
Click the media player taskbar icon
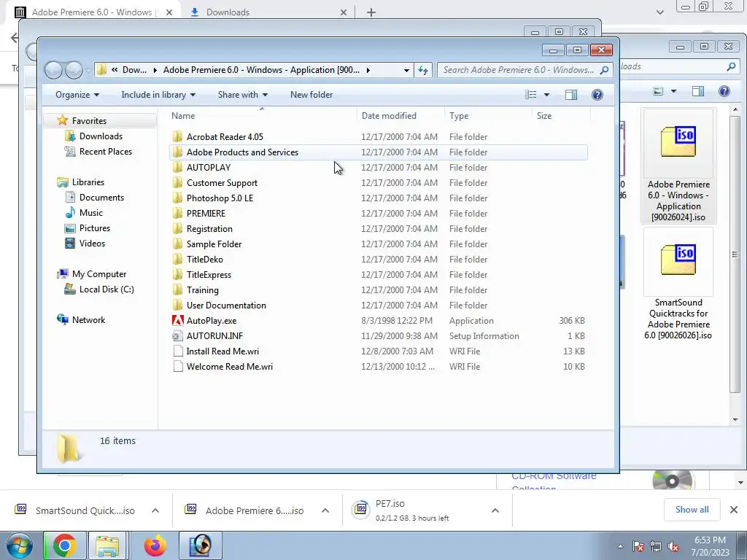click(201, 545)
